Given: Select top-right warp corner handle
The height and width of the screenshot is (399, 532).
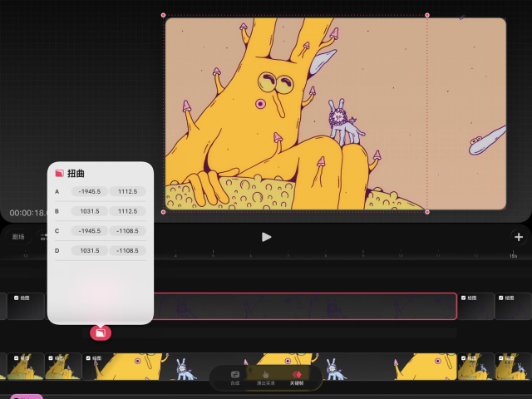Looking at the screenshot, I should pos(427,15).
